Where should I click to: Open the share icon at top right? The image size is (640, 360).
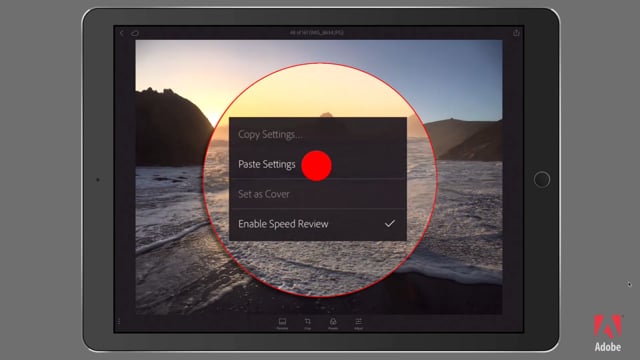516,33
